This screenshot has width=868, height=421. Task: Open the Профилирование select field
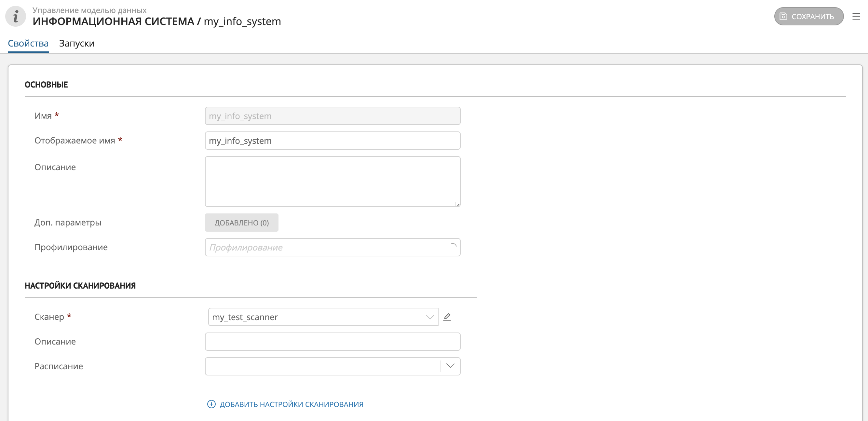(327, 247)
